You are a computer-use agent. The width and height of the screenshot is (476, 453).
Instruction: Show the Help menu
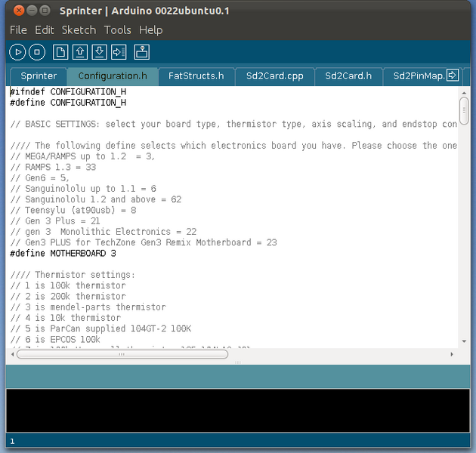tap(150, 30)
